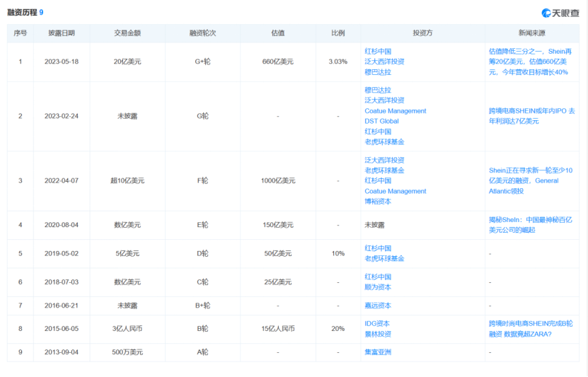588x377 pixels.
Task: Select the amount cell 500万美元
Action: [127, 352]
